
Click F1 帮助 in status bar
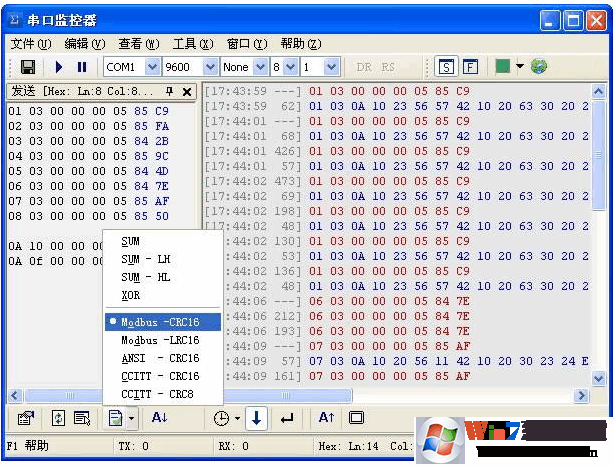point(27,446)
